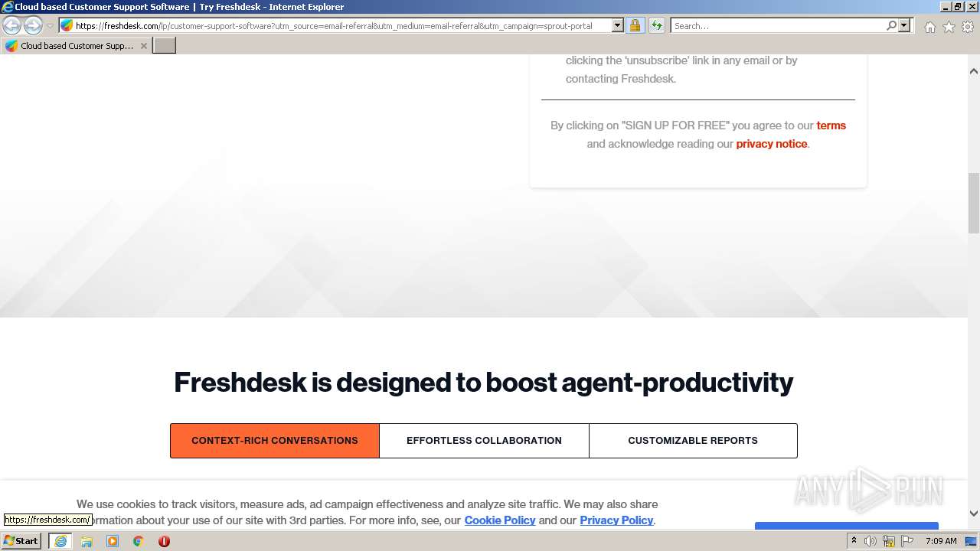Image resolution: width=980 pixels, height=551 pixels.
Task: Click the Show desktop button
Action: pos(971,541)
